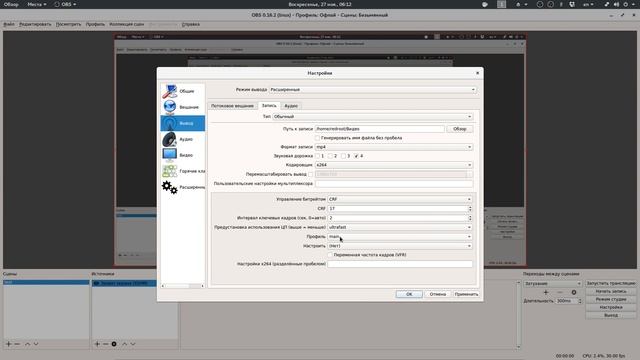Toggle generate file name without space checkbox
The height and width of the screenshot is (360, 640).
tap(317, 138)
